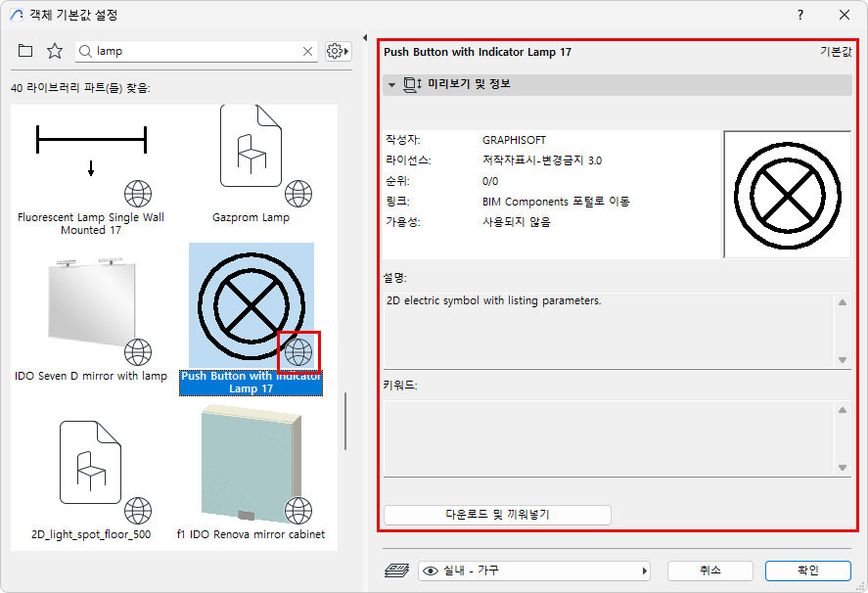This screenshot has height=593, width=868.
Task: Click the magnifier search icon
Action: (x=85, y=52)
